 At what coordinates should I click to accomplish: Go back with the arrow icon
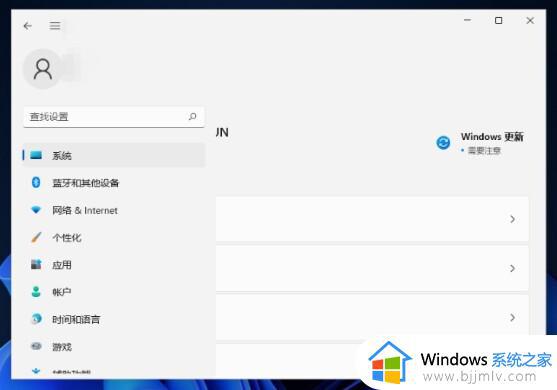27,26
